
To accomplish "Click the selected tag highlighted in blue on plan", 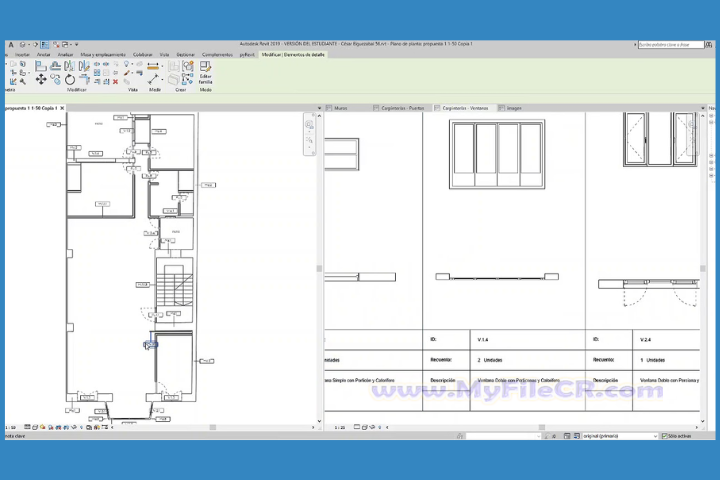I will (151, 344).
